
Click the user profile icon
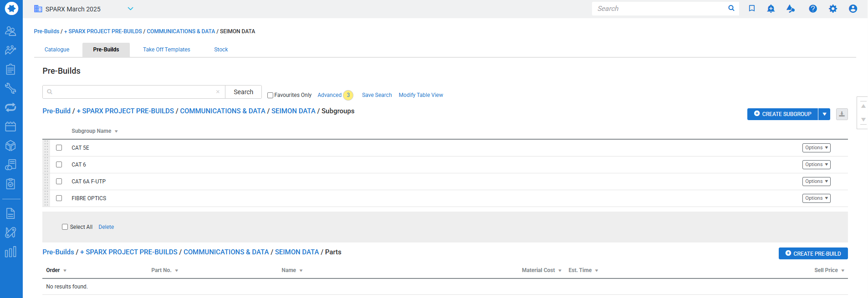point(853,9)
